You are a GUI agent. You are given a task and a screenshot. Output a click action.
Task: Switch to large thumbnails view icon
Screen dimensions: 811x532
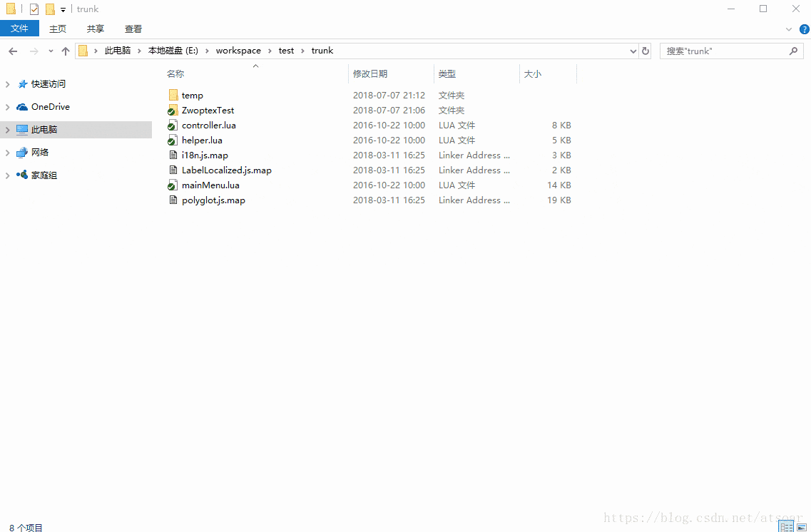(x=802, y=527)
